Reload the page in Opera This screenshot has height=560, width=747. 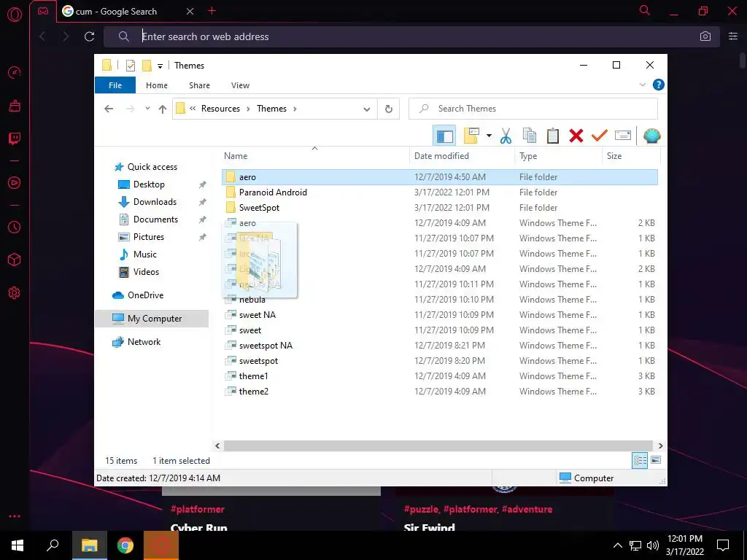(x=89, y=36)
